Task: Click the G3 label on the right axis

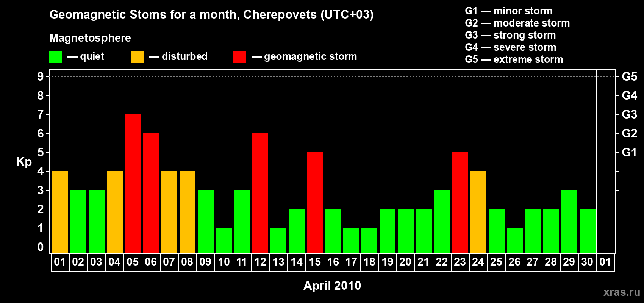Action: [630, 114]
